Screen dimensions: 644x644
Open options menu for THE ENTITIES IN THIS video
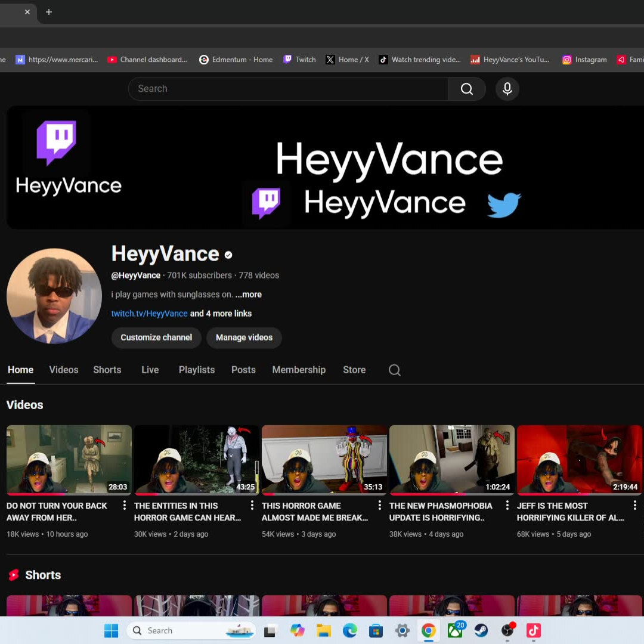point(252,505)
